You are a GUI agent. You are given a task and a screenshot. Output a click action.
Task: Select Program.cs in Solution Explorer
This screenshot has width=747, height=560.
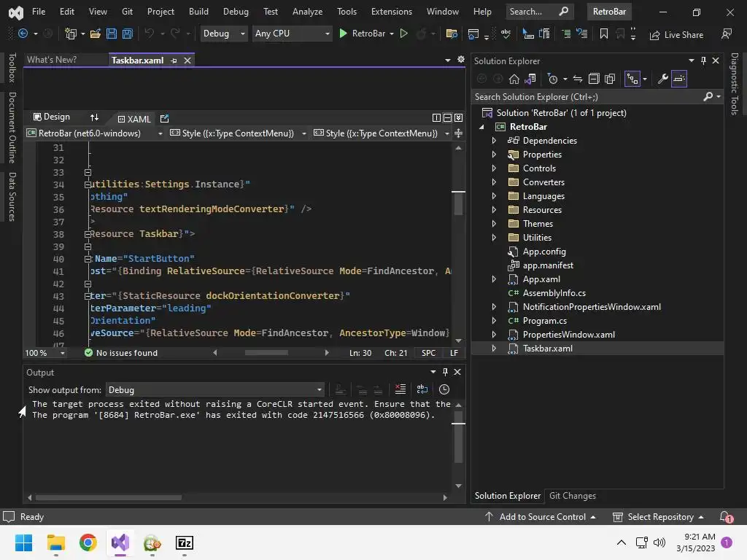pos(544,321)
